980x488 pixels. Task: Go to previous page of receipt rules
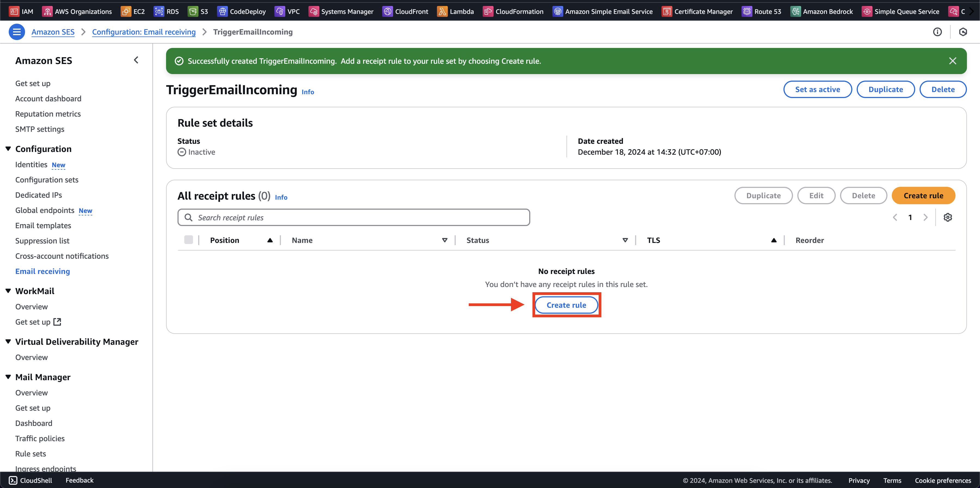[x=895, y=217]
